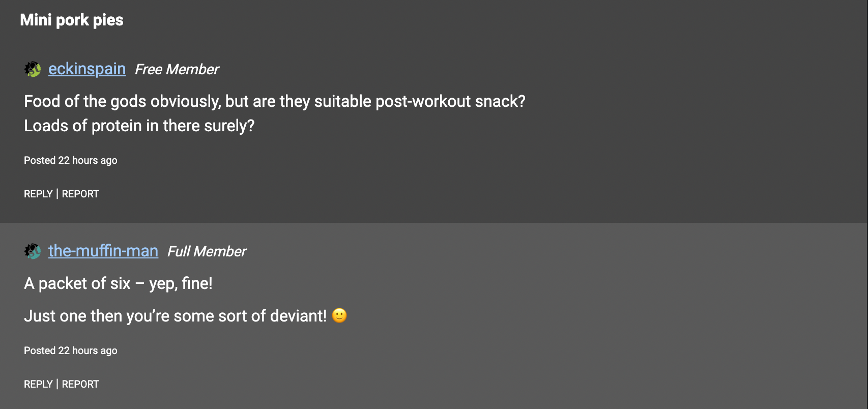Viewport: 868px width, 409px height.
Task: Report eckinspain's post
Action: click(80, 194)
